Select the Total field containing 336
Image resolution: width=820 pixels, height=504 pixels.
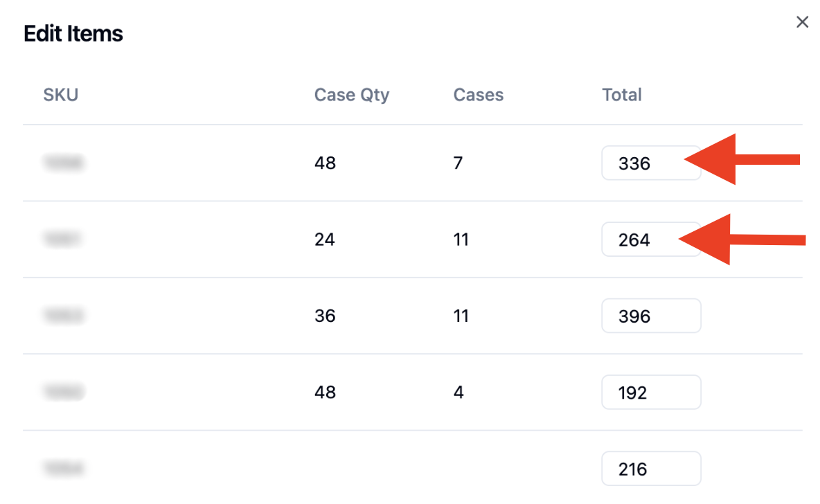pos(651,163)
